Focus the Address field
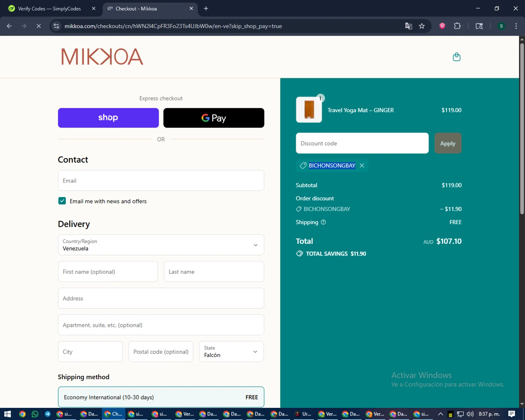This screenshot has height=420, width=525. (x=161, y=298)
